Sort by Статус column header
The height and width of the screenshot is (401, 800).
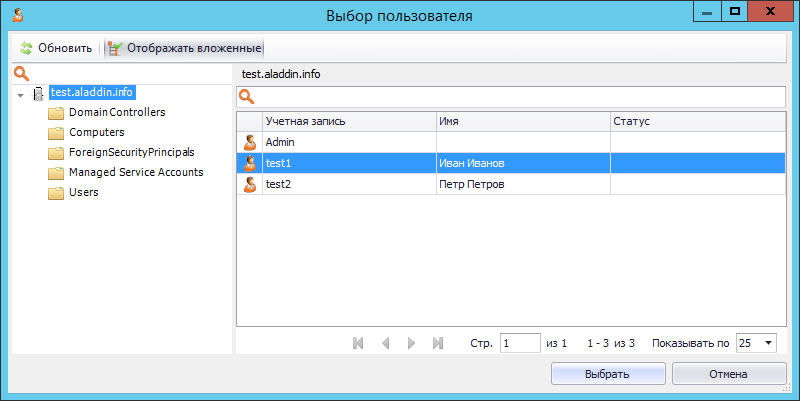click(698, 121)
